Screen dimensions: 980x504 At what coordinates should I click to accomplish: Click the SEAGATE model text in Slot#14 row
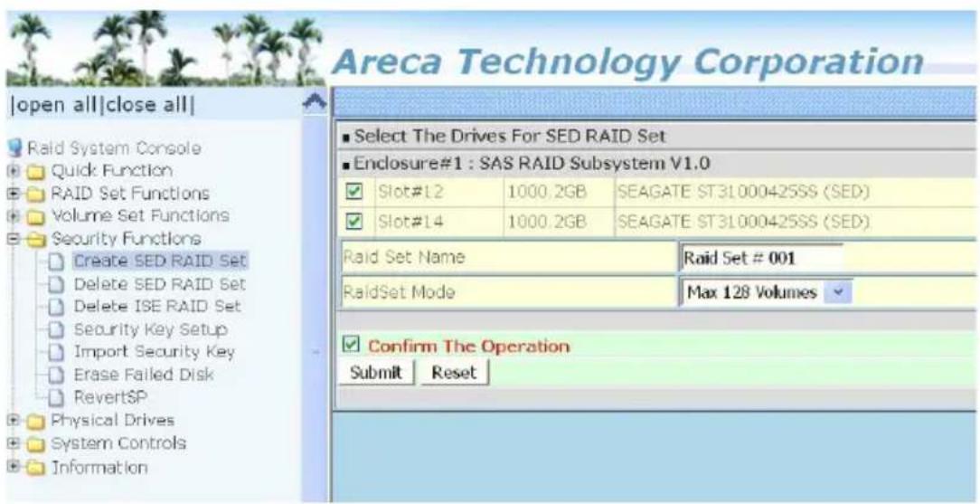pos(744,223)
